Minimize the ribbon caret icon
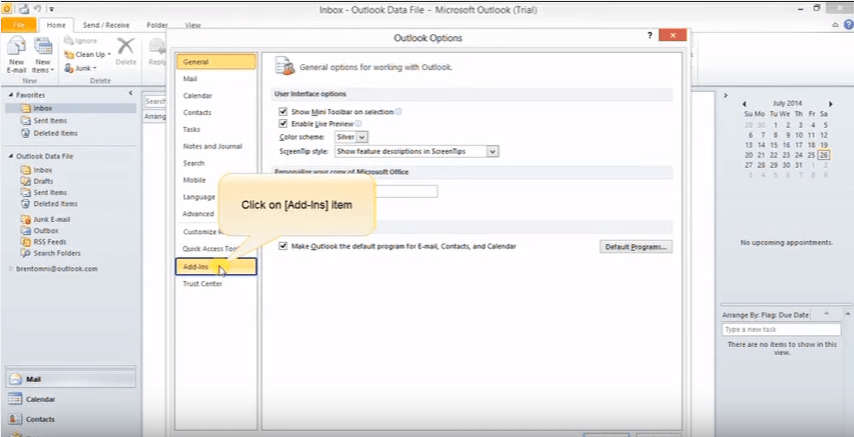Image resolution: width=854 pixels, height=437 pixels. pyautogui.click(x=835, y=25)
